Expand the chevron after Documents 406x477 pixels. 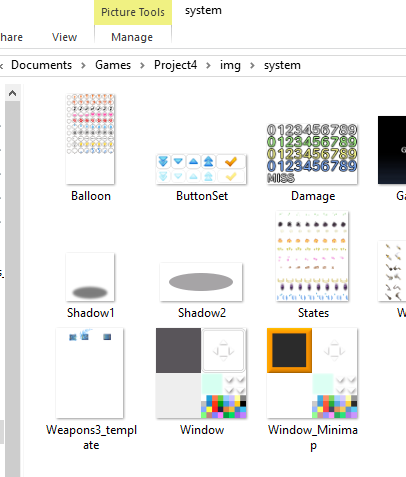(83, 65)
